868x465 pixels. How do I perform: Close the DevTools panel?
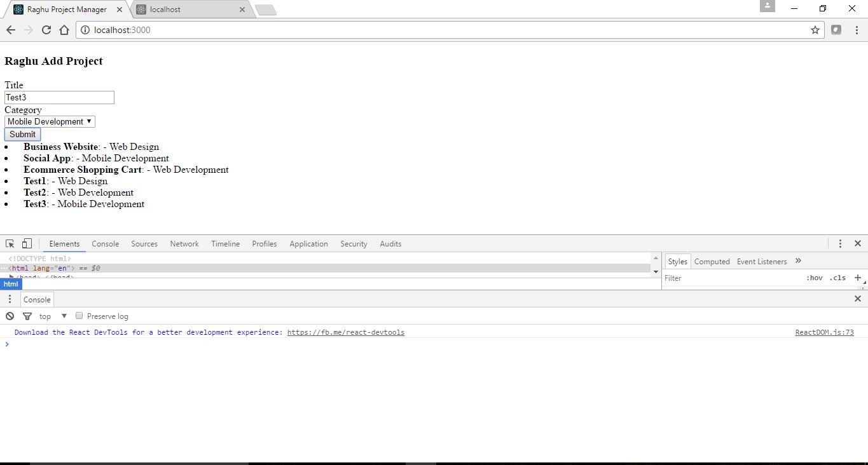pos(857,243)
